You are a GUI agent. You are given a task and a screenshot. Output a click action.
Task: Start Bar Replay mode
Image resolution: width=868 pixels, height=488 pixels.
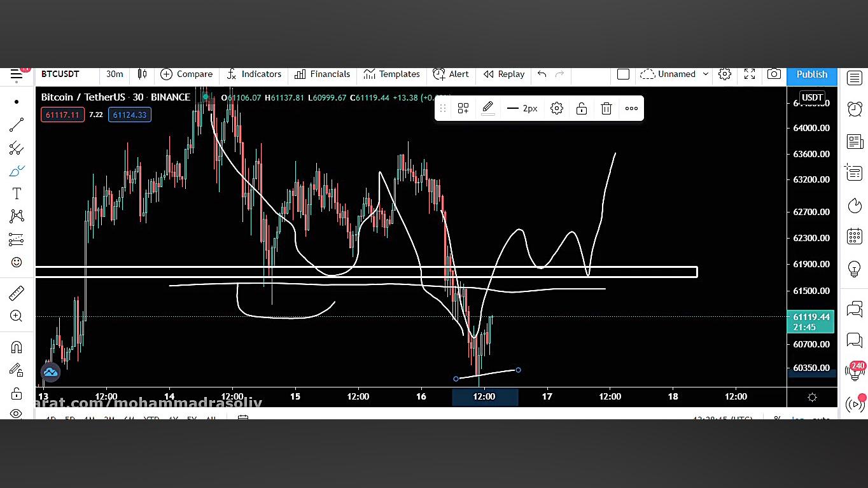504,74
